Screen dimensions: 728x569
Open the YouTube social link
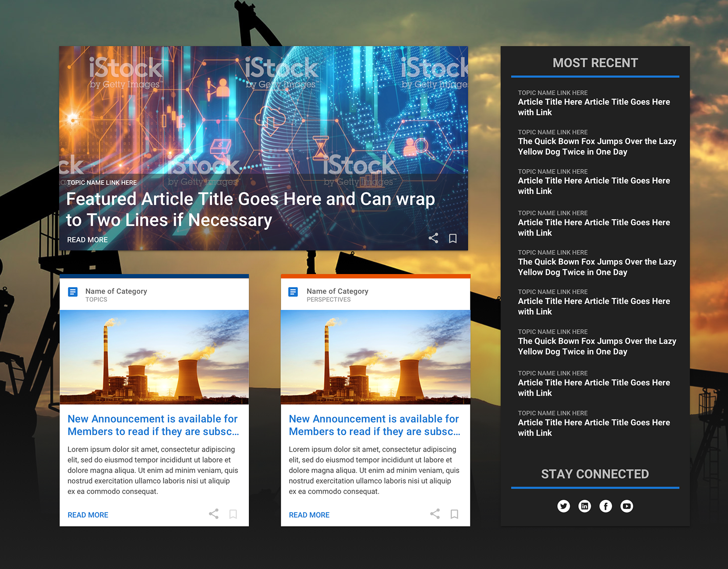click(627, 506)
